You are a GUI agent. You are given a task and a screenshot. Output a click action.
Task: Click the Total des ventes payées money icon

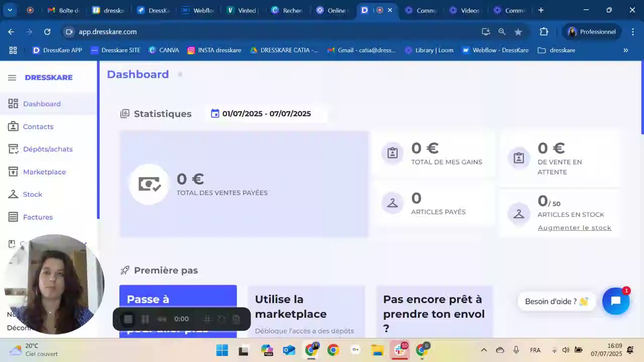coord(149,184)
